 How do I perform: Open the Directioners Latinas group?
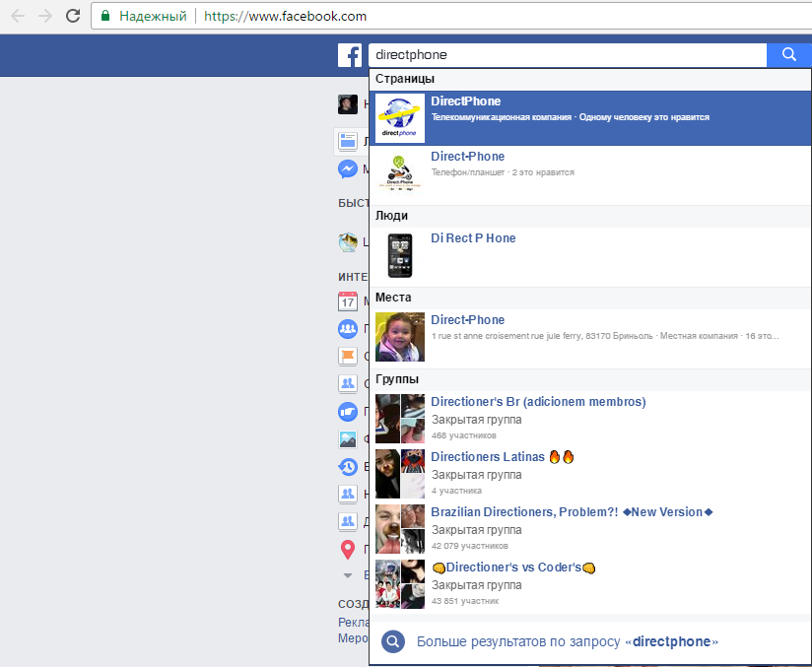coord(590,474)
